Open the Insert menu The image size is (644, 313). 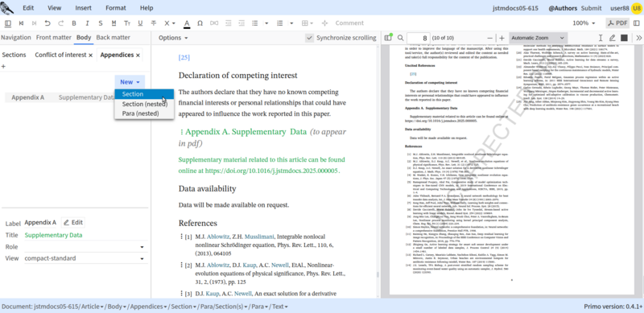tap(84, 8)
